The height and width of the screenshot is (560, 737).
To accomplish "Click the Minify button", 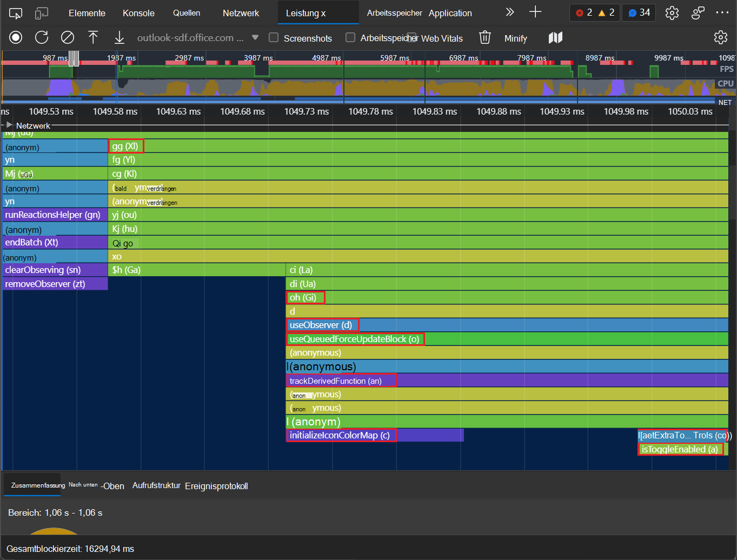I will [x=515, y=38].
